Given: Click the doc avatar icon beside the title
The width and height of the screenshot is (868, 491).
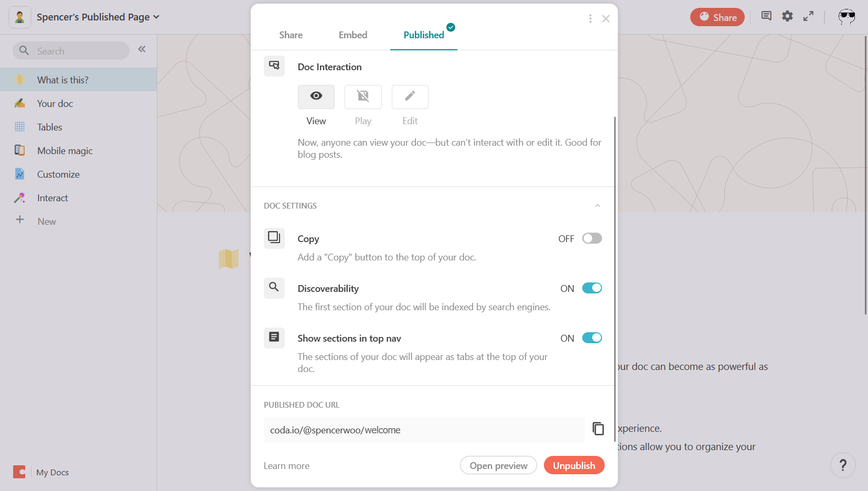Looking at the screenshot, I should tap(20, 17).
